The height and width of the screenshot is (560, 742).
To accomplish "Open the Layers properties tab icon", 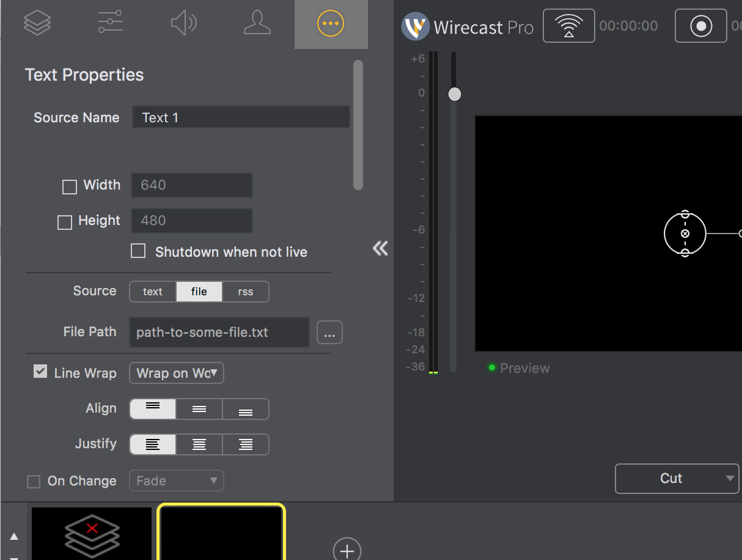I will click(37, 24).
